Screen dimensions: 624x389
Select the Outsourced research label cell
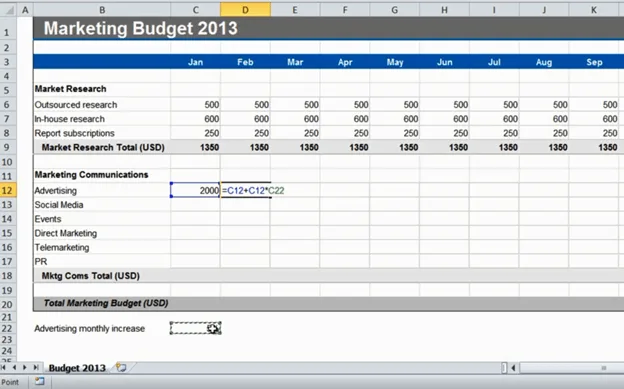[102, 105]
